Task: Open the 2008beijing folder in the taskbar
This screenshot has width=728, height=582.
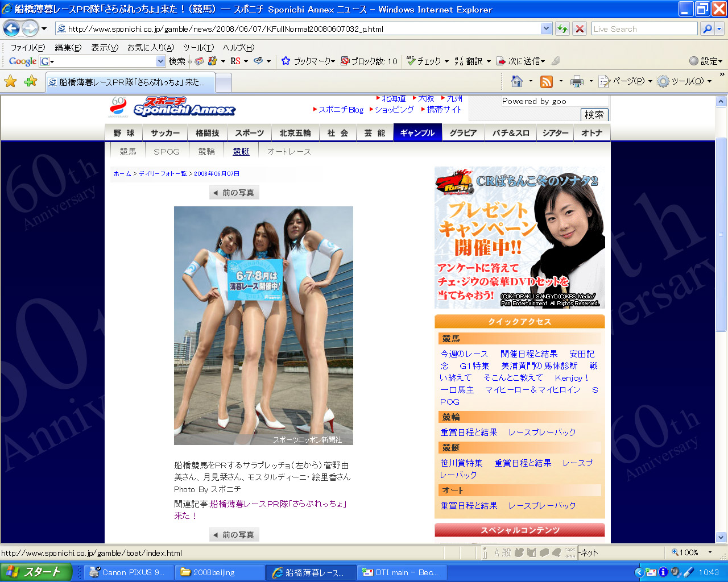Action: point(220,572)
